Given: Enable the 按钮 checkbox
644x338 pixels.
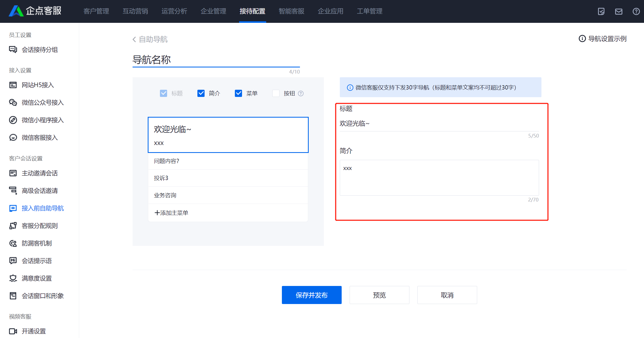Looking at the screenshot, I should point(276,93).
